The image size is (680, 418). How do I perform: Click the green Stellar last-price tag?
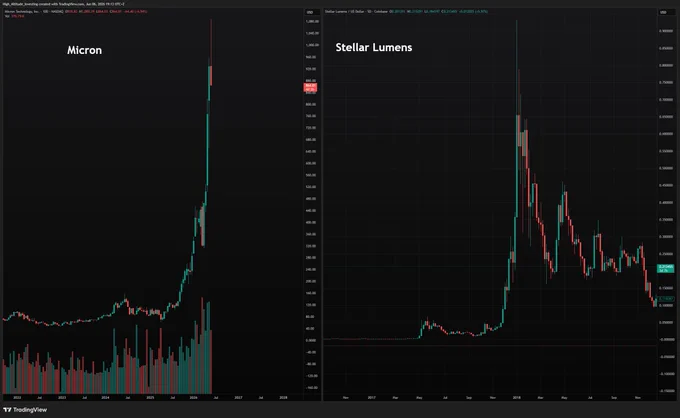point(665,268)
